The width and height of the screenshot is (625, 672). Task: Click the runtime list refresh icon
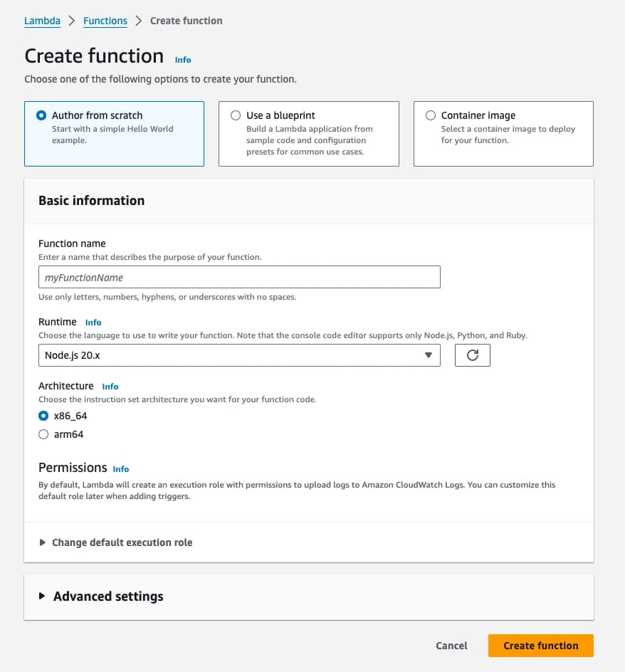(x=473, y=355)
